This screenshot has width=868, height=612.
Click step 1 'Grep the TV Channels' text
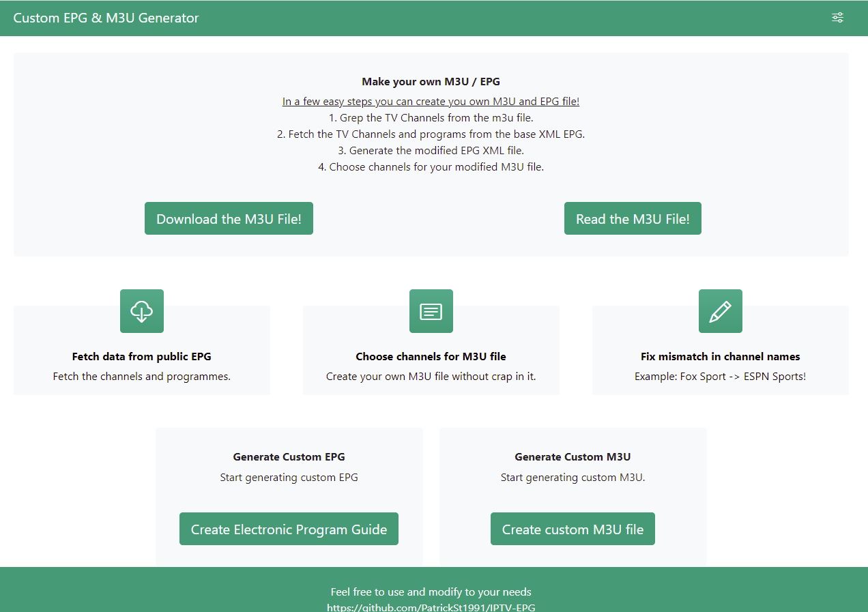(431, 117)
